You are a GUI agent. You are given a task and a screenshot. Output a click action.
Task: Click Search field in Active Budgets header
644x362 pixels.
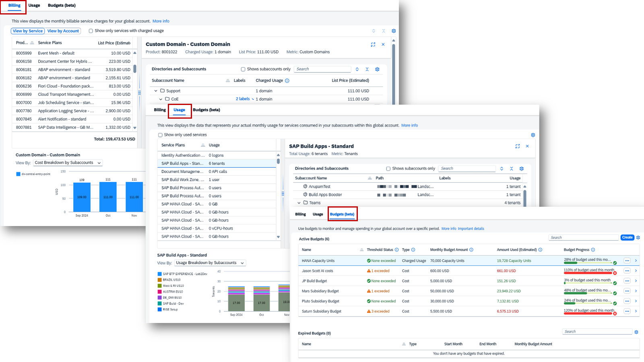[x=584, y=238]
